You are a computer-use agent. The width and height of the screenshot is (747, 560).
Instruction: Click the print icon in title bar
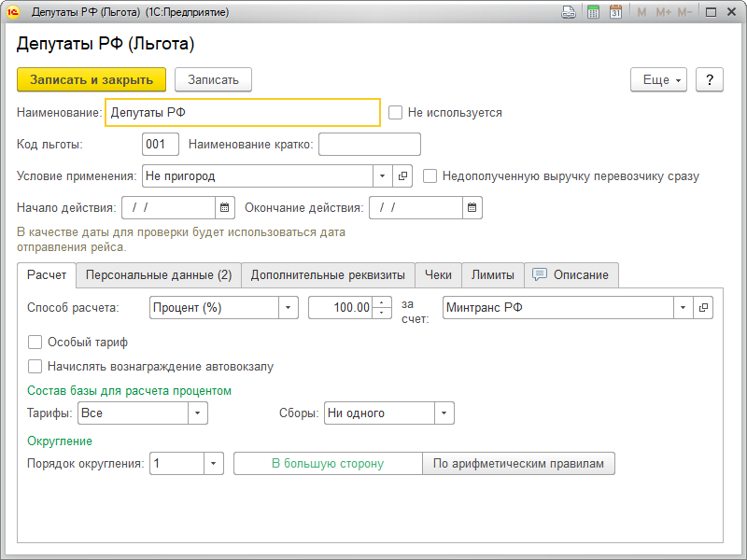tap(568, 13)
